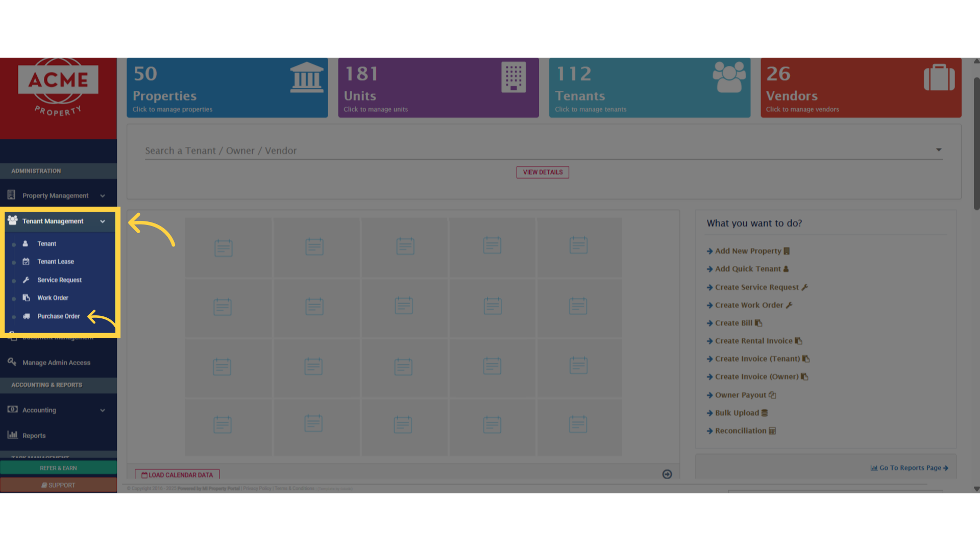The image size is (980, 551).
Task: Click the VIEW DETAILS button
Action: tap(542, 172)
